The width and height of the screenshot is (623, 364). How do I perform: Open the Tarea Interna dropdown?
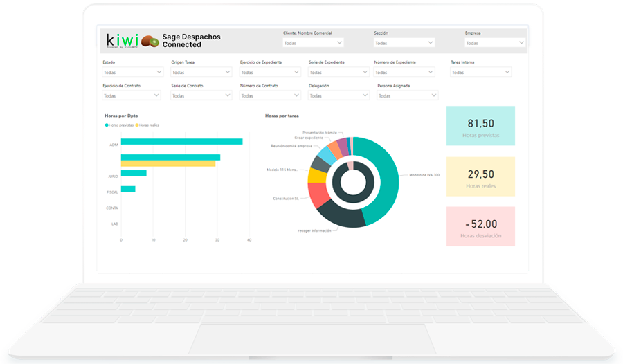(480, 72)
